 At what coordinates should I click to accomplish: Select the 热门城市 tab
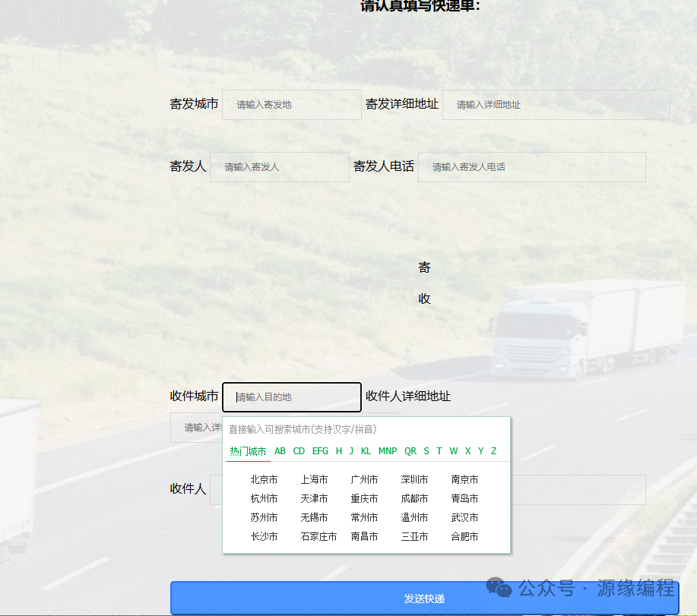click(x=248, y=451)
